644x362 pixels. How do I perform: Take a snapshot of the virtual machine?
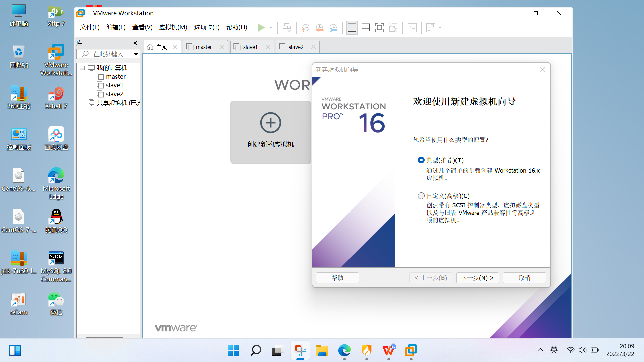[x=305, y=27]
